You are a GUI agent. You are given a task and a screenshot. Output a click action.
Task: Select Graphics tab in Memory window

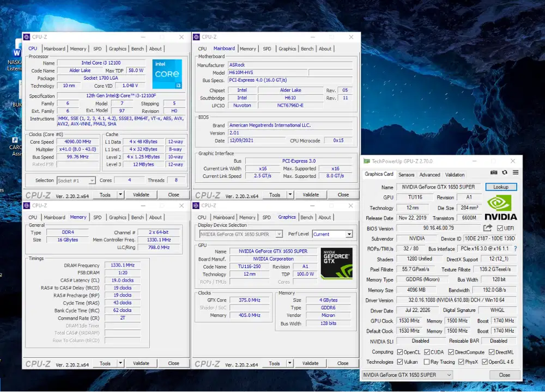point(118,217)
